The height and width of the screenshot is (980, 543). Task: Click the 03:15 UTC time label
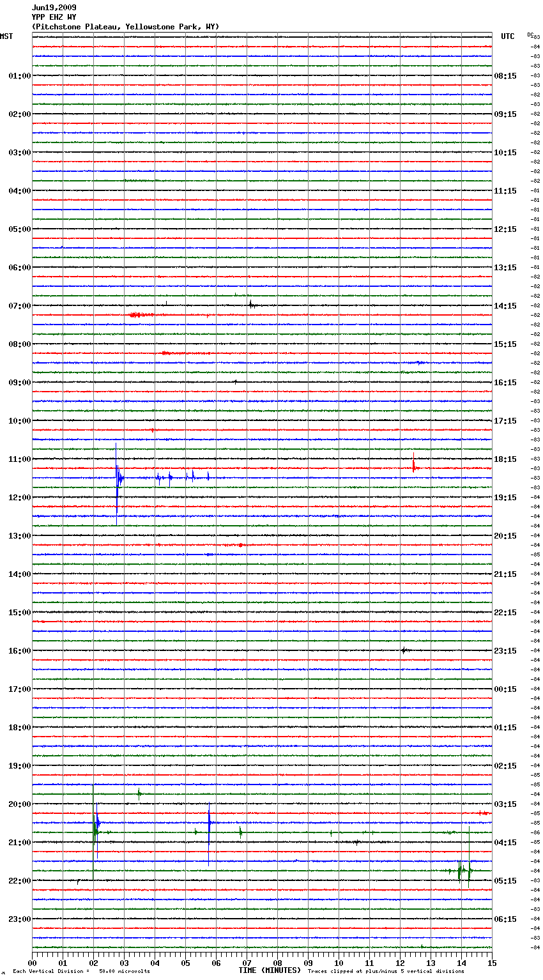tap(505, 804)
